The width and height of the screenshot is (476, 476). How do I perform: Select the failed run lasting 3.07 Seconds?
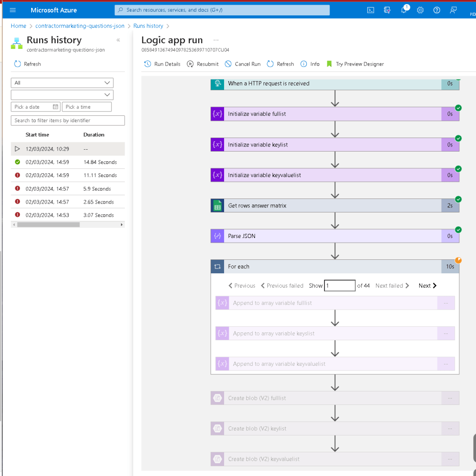(x=68, y=215)
